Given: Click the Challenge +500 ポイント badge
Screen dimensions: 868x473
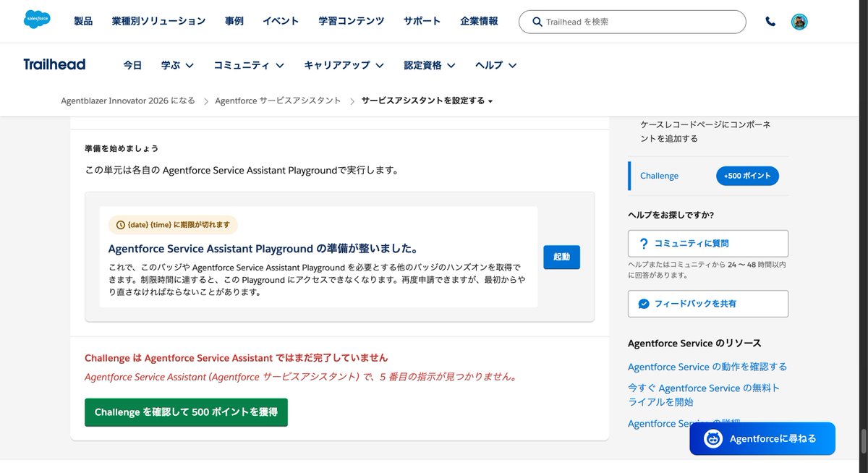Looking at the screenshot, I should 748,176.
